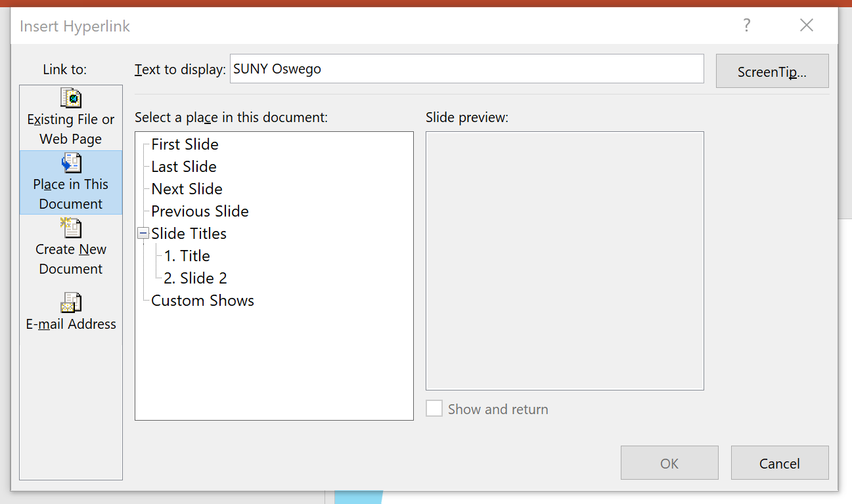
Task: Select First Slide in the tree
Action: pyautogui.click(x=185, y=144)
